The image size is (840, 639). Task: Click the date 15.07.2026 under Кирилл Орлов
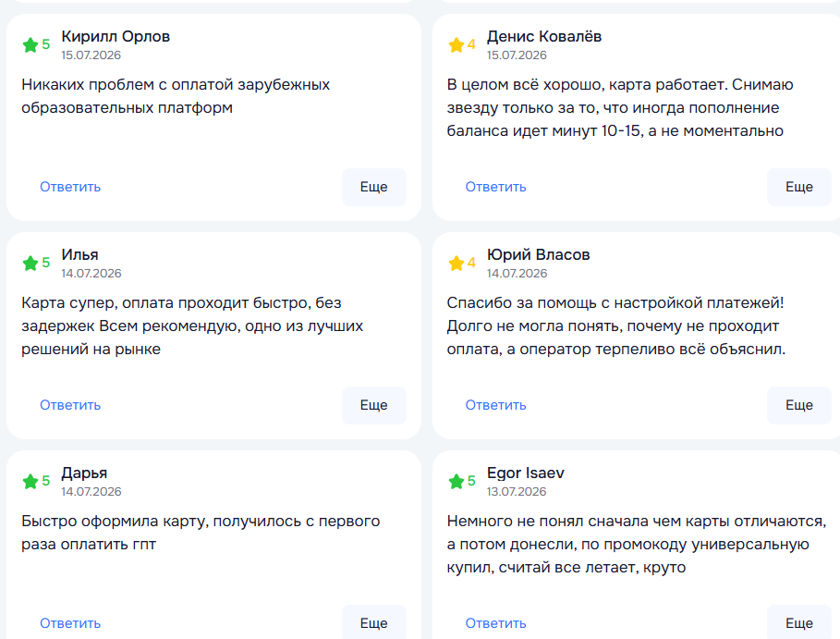[x=91, y=55]
